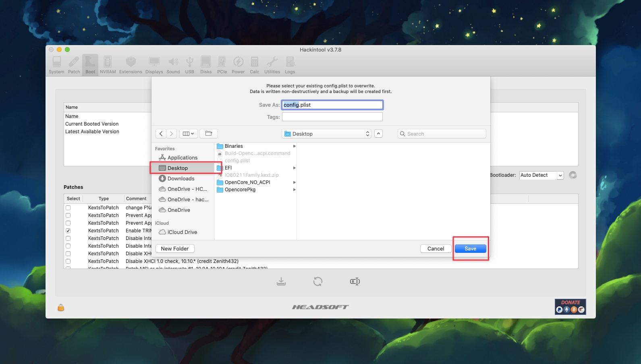Image resolution: width=641 pixels, height=364 pixels.
Task: Open the Bootloader Auto Detect dropdown
Action: 541,175
